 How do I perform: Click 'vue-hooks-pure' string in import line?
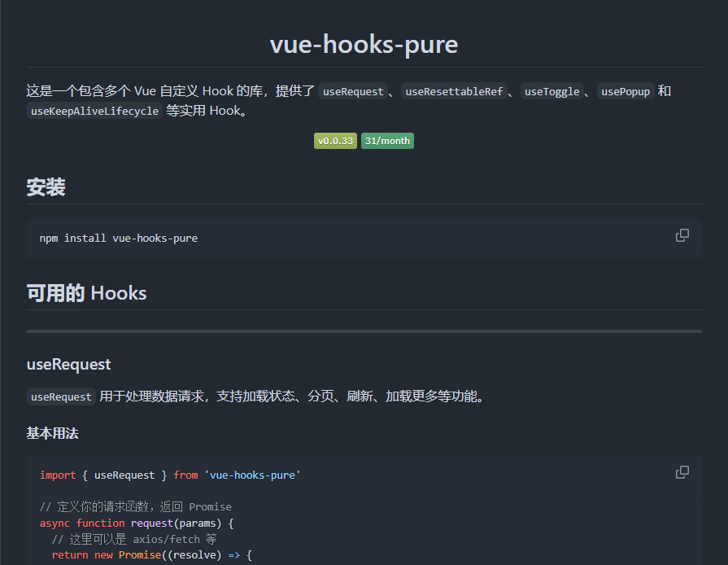(x=252, y=475)
